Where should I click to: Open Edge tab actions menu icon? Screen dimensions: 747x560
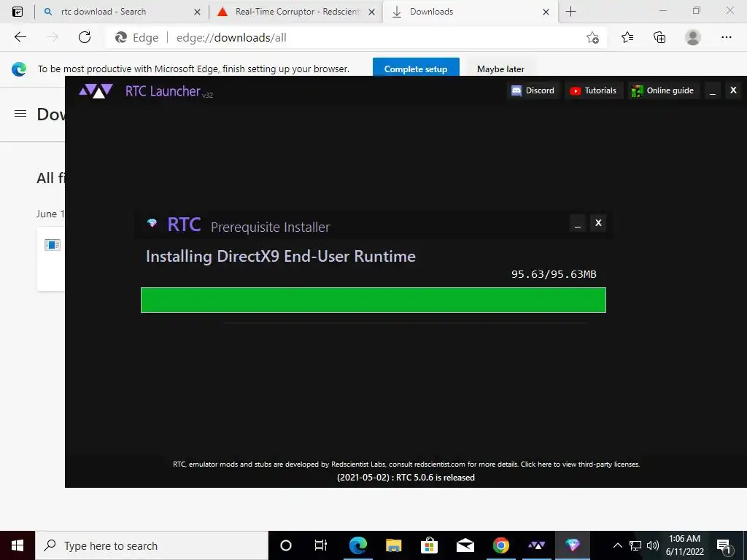(18, 12)
